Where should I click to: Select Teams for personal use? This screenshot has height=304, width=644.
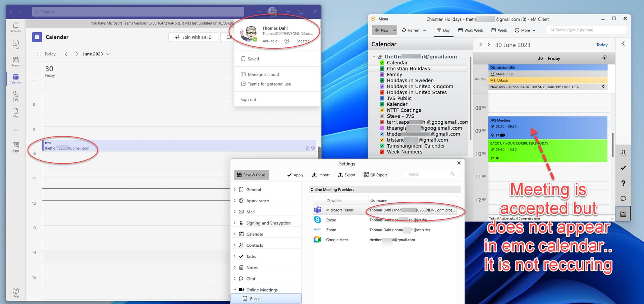(x=266, y=84)
